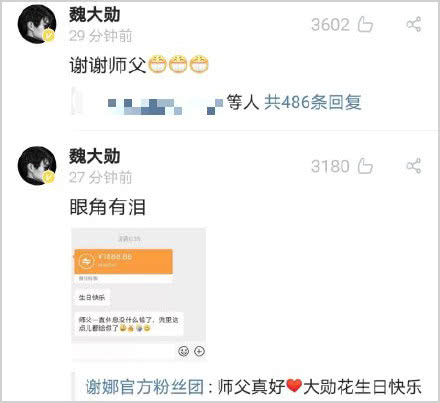Viewport: 440px width, 403px height.
Task: Like the comment with 3602 likes
Action: coord(365,25)
